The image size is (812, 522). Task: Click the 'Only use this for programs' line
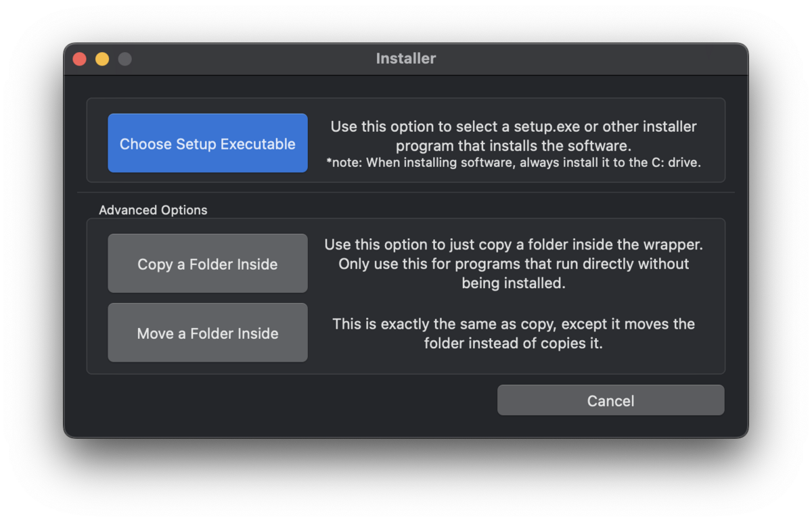click(x=513, y=264)
